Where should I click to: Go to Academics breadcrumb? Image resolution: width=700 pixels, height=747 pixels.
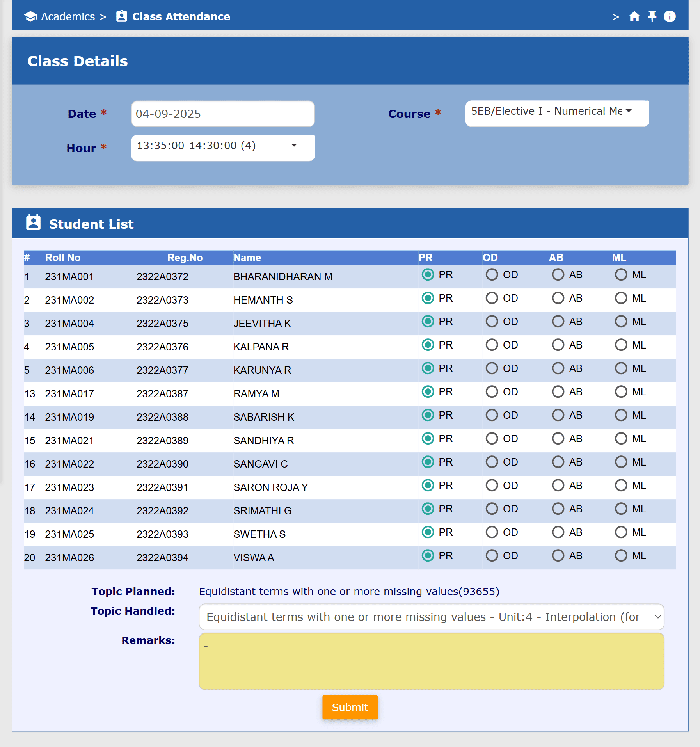click(x=68, y=17)
